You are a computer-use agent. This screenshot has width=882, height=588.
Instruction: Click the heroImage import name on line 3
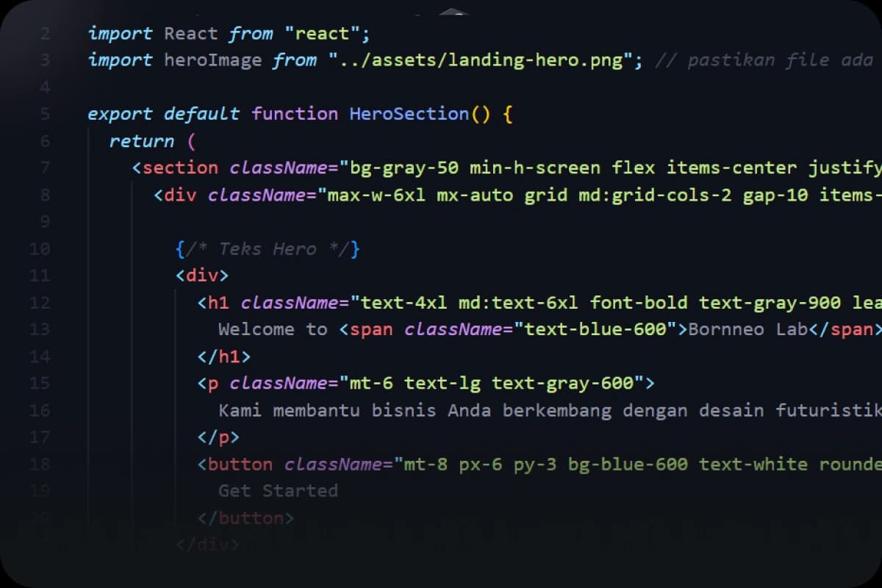pyautogui.click(x=214, y=60)
